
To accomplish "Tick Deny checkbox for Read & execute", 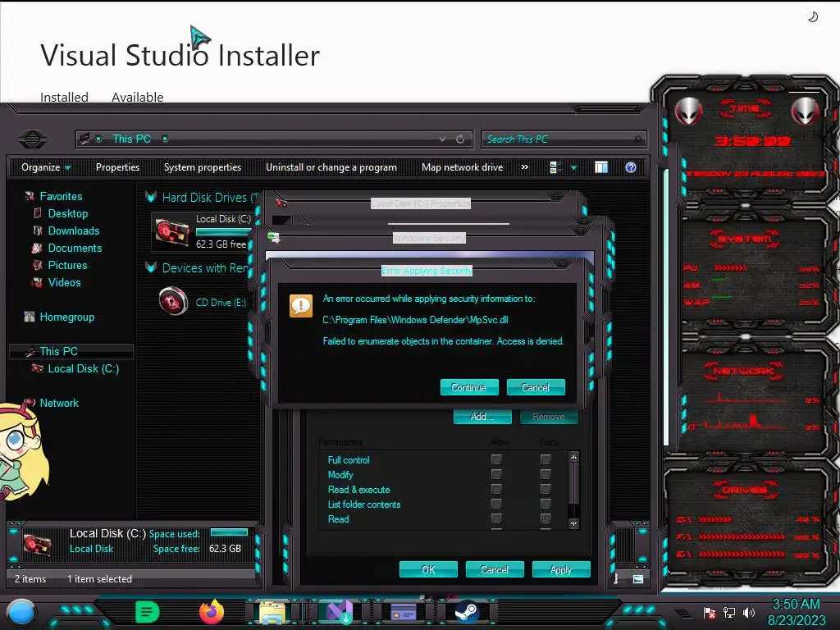I will pyautogui.click(x=546, y=489).
